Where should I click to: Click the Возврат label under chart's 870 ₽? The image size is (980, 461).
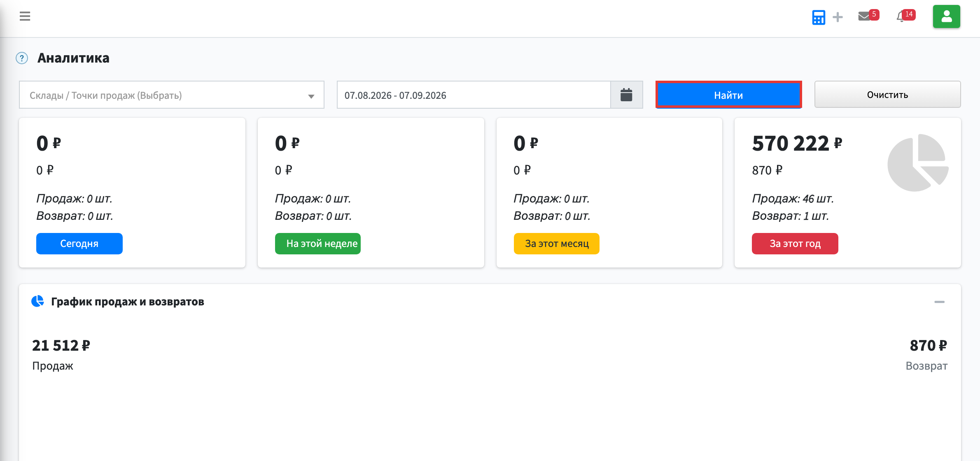click(926, 366)
